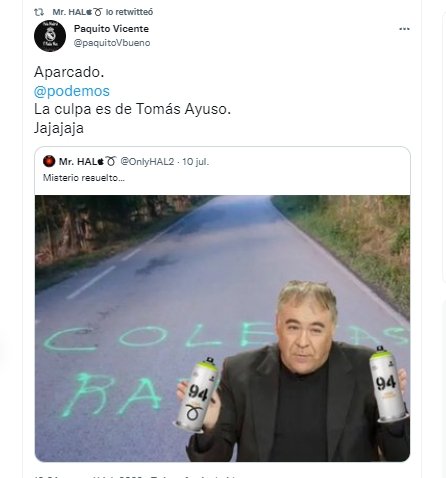Open the "Mr. HAL lo retwitteó" link
Screen dimensions: 446x478
(x=103, y=12)
